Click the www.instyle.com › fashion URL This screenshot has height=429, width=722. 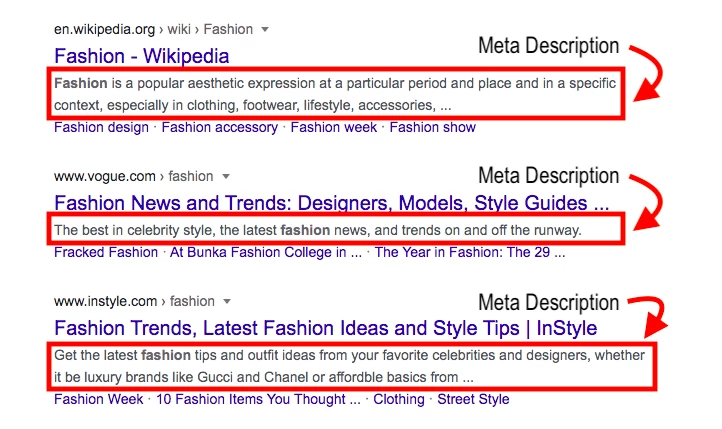(134, 301)
